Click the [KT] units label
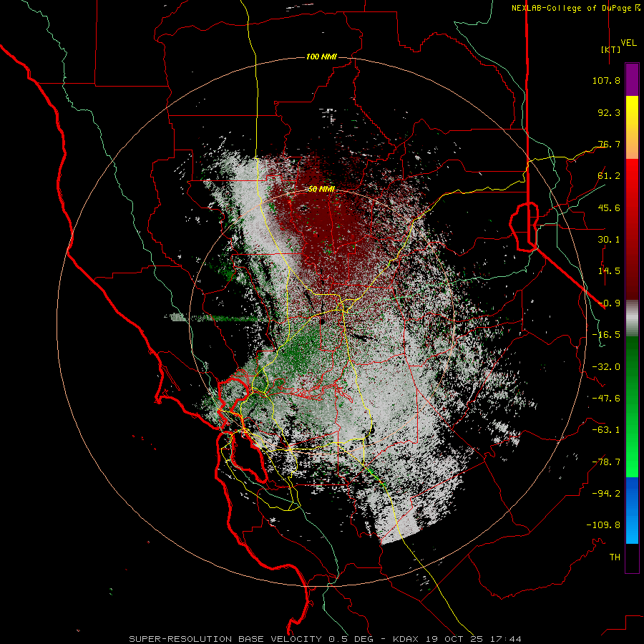Viewport: 644px width, 644px height. [611, 49]
